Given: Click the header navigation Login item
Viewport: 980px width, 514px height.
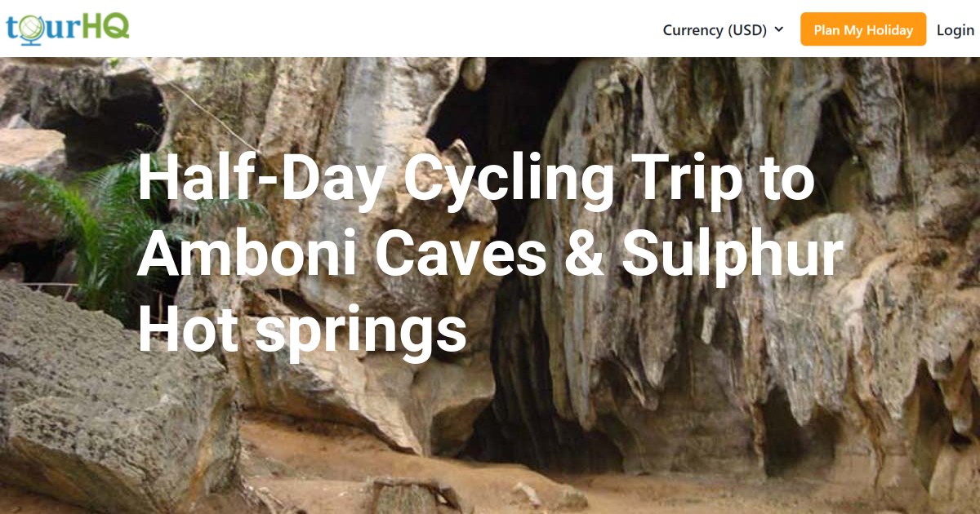Looking at the screenshot, I should [955, 29].
